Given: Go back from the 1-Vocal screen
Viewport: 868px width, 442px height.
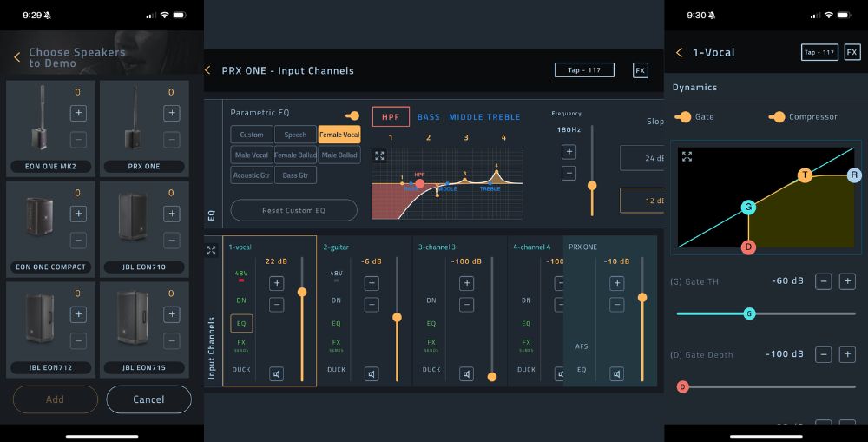Looking at the screenshot, I should [x=680, y=52].
